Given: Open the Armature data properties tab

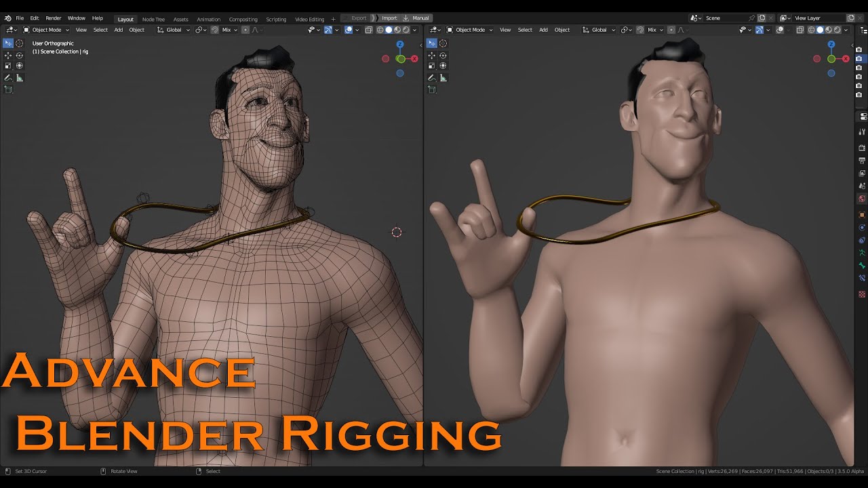Looking at the screenshot, I should [x=863, y=252].
